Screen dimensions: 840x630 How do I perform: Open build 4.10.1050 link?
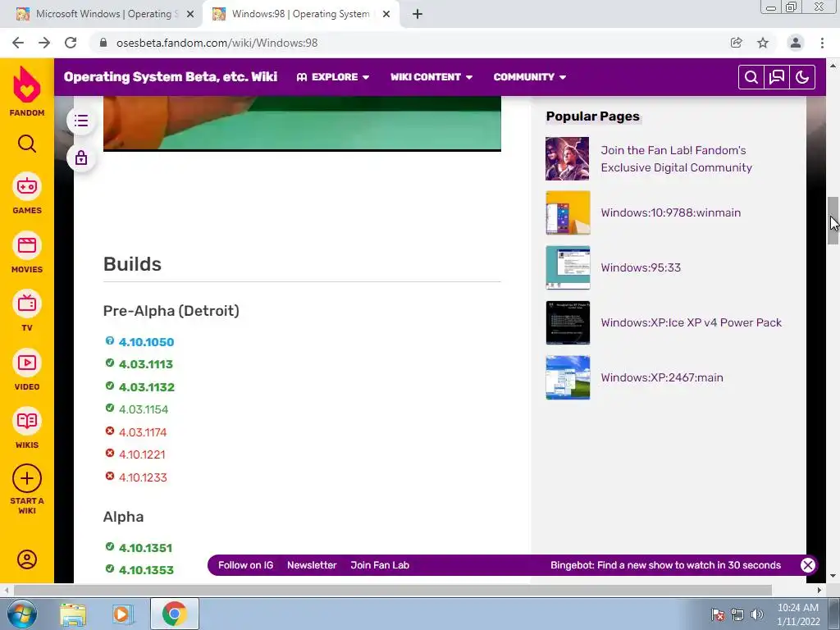coord(146,342)
